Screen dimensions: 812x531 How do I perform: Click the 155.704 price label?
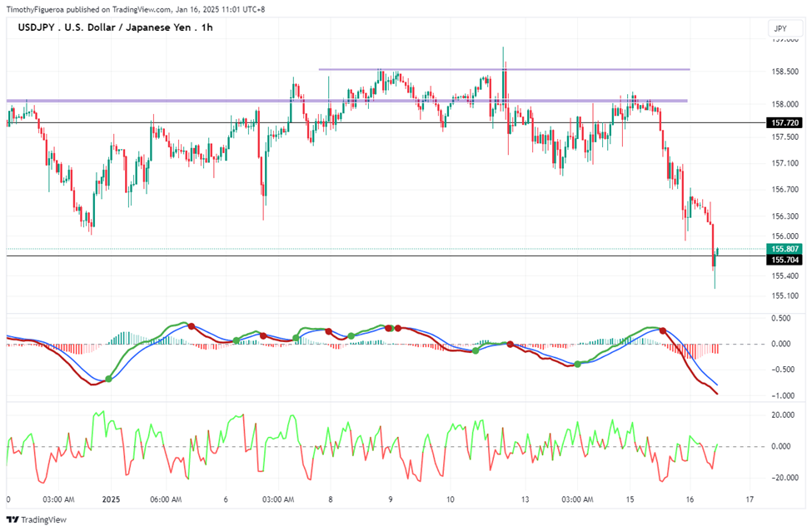[x=785, y=260]
